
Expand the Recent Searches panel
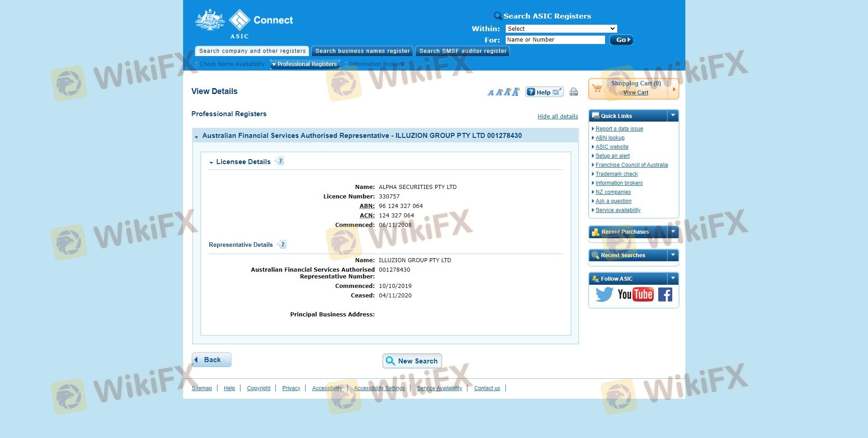point(673,255)
